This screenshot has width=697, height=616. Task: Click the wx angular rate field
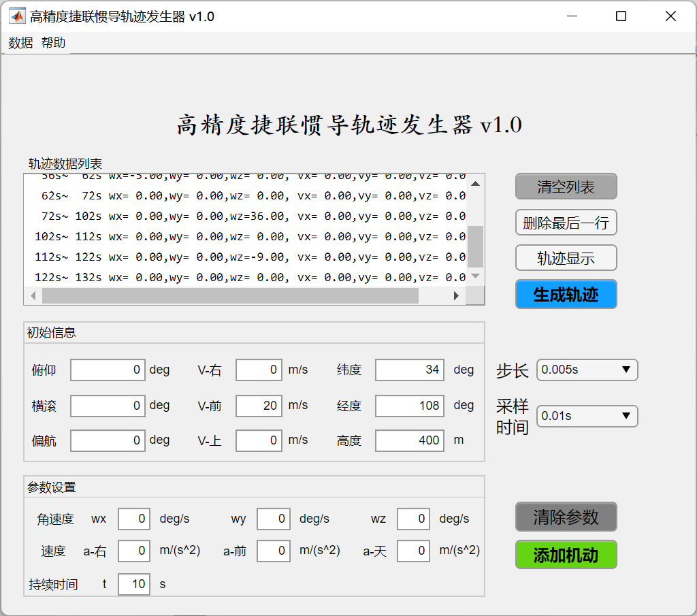click(134, 519)
